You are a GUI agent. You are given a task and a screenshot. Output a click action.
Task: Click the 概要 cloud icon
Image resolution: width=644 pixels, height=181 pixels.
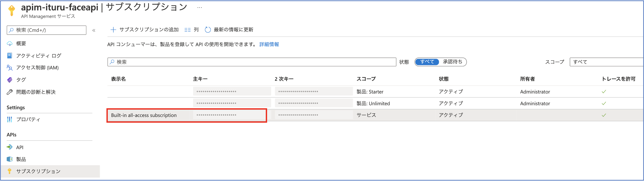tap(10, 44)
